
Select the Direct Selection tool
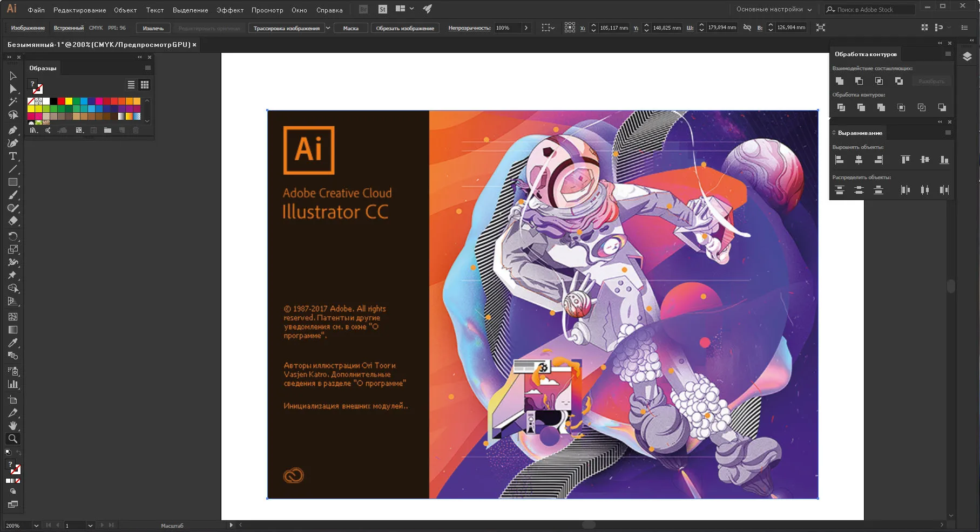coord(13,89)
